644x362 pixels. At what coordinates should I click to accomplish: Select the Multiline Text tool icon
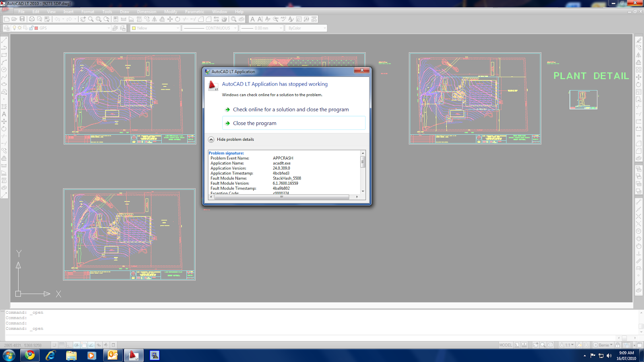click(253, 19)
